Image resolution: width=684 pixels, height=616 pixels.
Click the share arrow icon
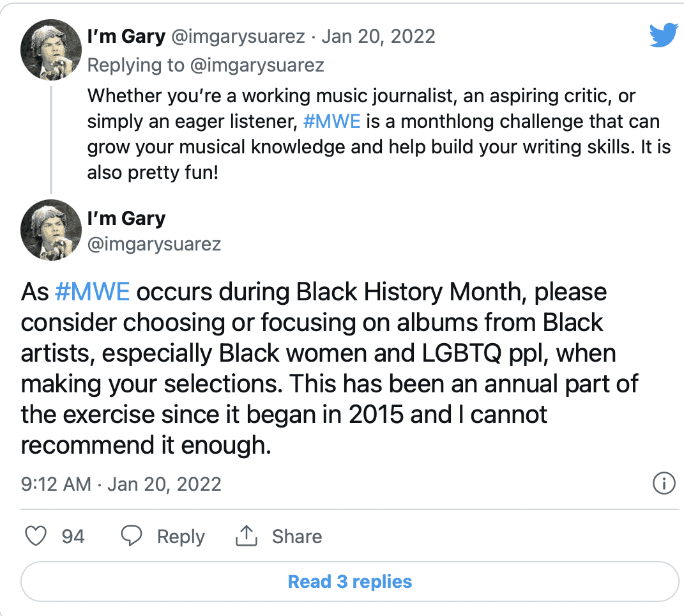point(246,536)
